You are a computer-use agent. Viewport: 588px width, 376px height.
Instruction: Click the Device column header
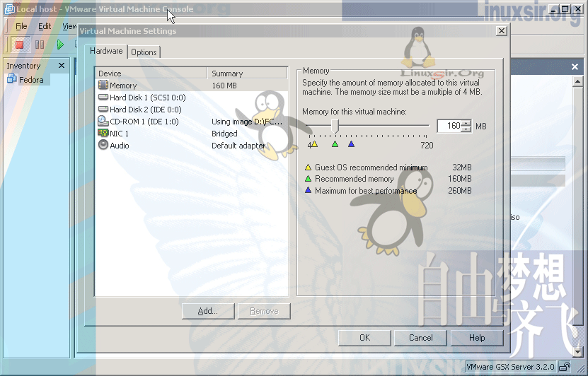[151, 73]
